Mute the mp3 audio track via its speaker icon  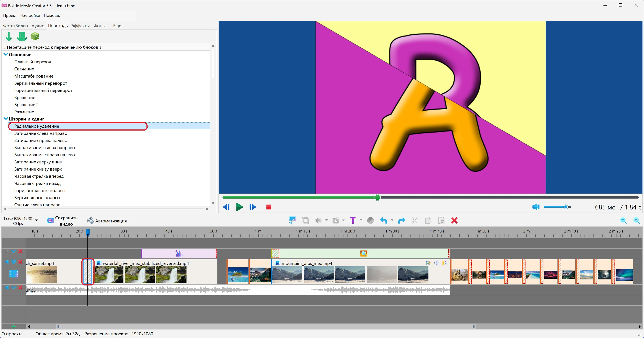[x=7, y=287]
